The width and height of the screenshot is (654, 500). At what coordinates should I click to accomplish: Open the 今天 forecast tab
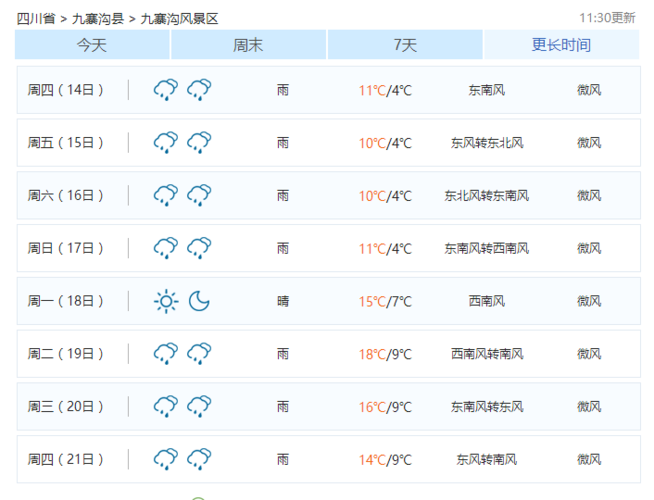click(x=92, y=45)
